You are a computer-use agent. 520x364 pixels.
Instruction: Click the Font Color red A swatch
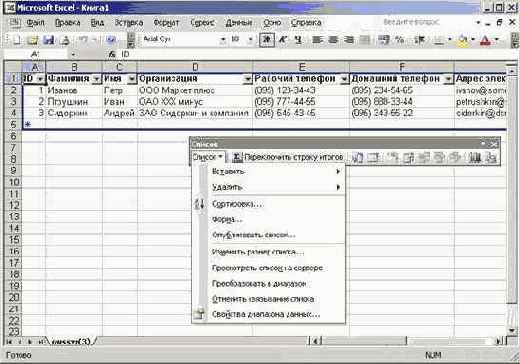(485, 40)
